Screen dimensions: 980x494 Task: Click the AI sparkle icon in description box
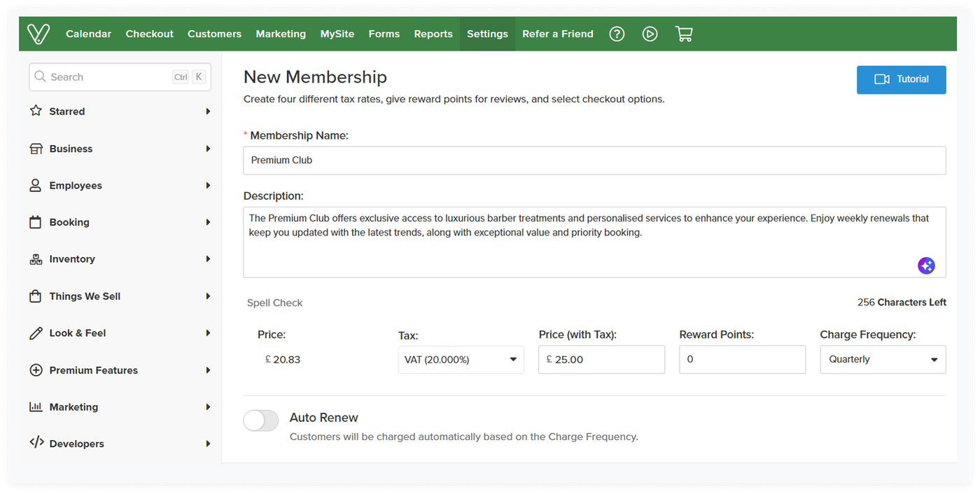point(925,266)
